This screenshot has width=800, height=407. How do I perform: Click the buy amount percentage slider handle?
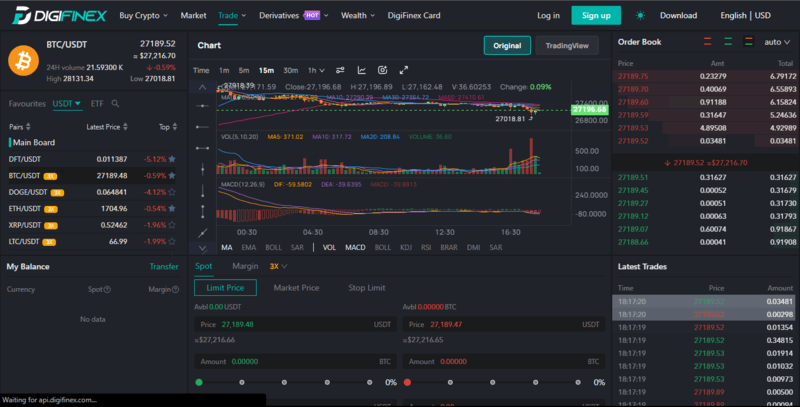(x=199, y=382)
